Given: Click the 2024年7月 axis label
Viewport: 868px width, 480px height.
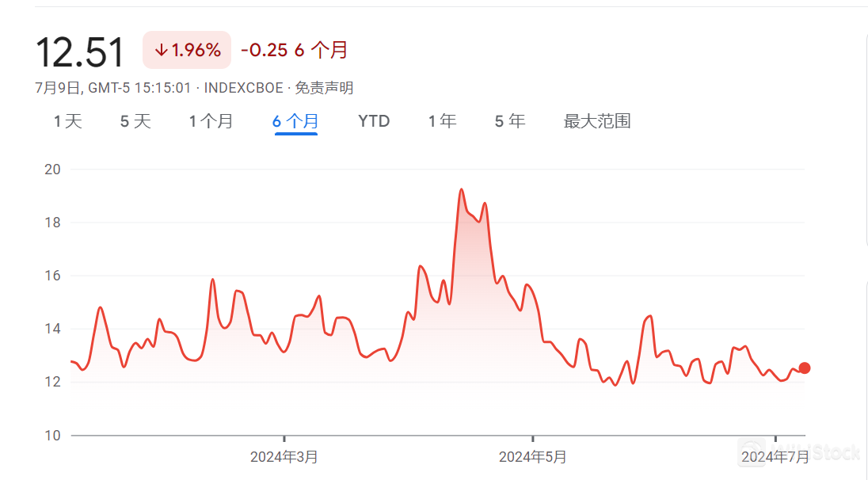Looking at the screenshot, I should coord(775,457).
